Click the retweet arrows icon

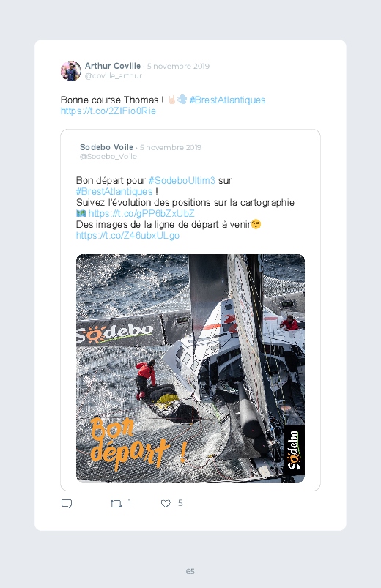tap(116, 504)
